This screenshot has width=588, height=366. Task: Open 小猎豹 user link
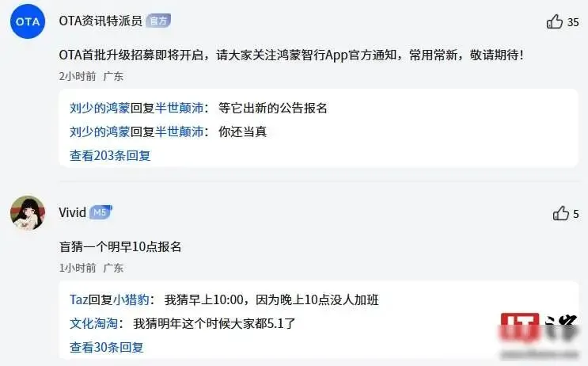(x=131, y=299)
